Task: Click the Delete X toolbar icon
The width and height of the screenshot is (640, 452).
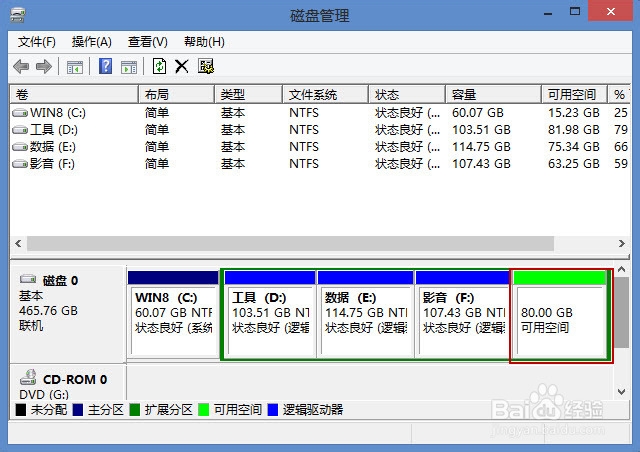Action: (182, 66)
